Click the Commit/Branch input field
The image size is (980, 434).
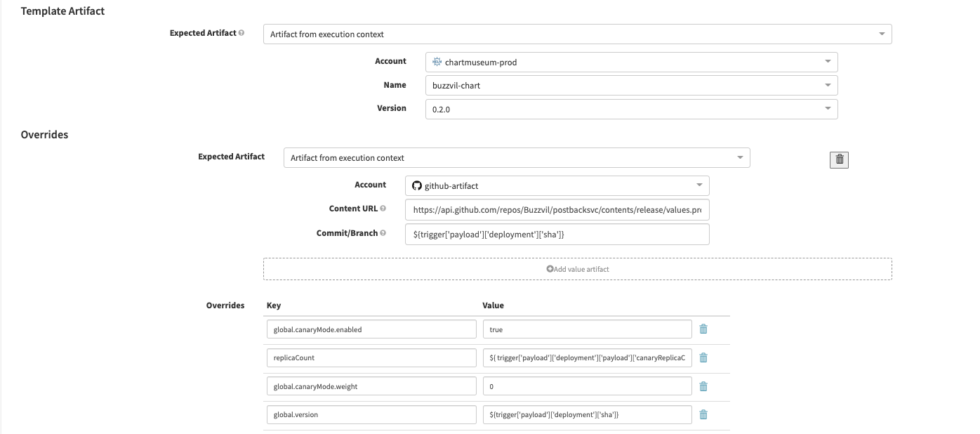pyautogui.click(x=557, y=235)
